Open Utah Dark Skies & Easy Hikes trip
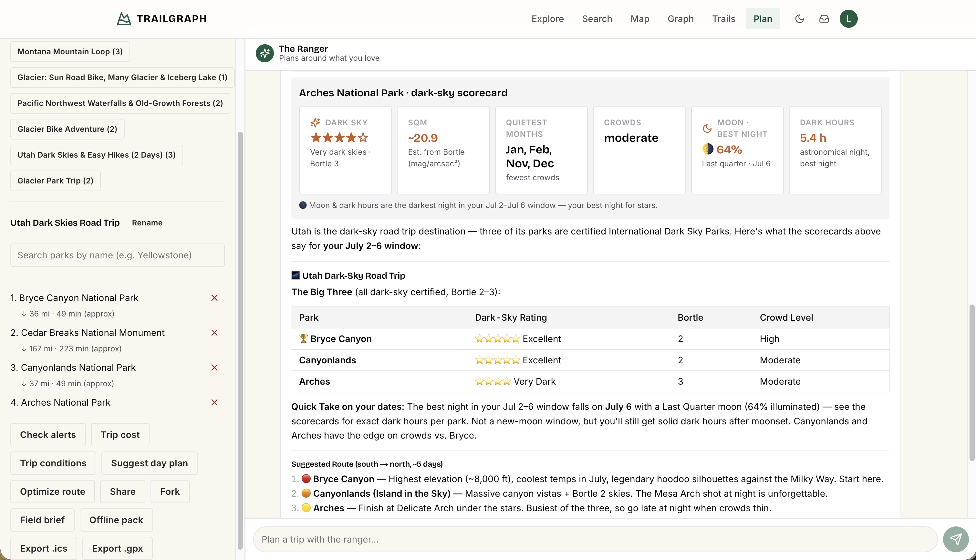Screen dimensions: 976x560 coord(97,155)
